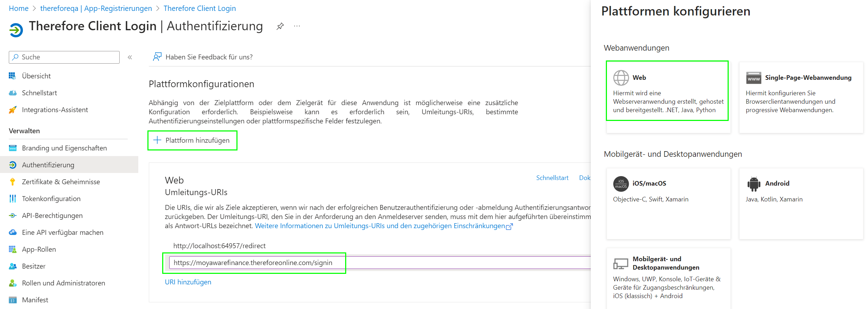The width and height of the screenshot is (868, 309).
Task: Click the App-Rollen icon
Action: point(12,249)
